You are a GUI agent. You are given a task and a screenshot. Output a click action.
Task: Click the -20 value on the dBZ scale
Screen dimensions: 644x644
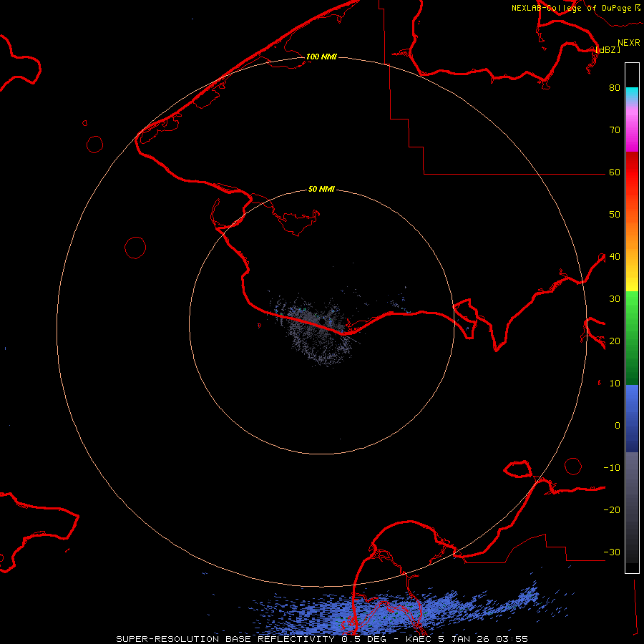point(612,509)
